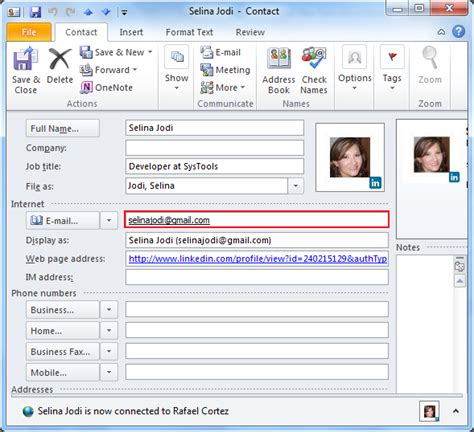The image size is (474, 432).
Task: Click the quick access Save icon
Action: [x=35, y=12]
